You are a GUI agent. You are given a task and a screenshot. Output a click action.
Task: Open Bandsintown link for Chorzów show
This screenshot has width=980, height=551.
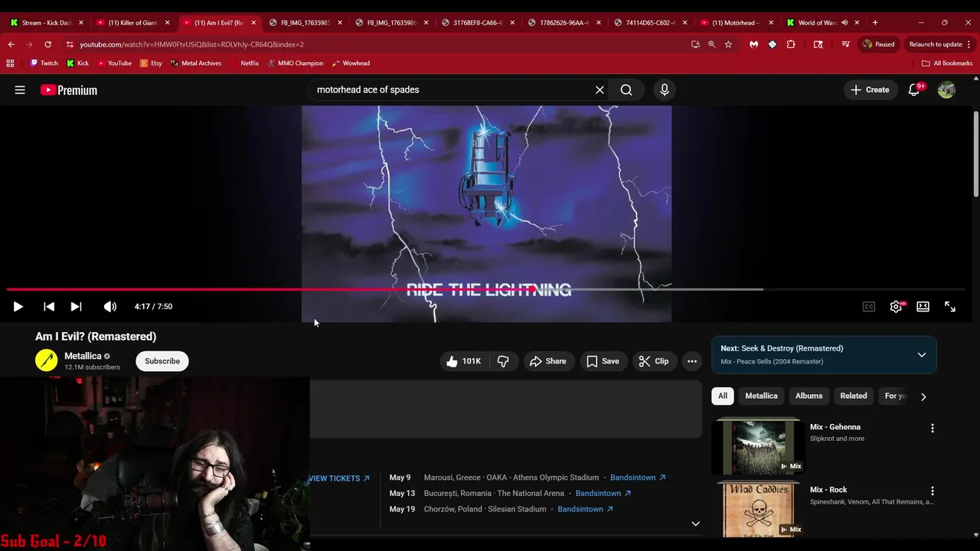[x=586, y=509]
